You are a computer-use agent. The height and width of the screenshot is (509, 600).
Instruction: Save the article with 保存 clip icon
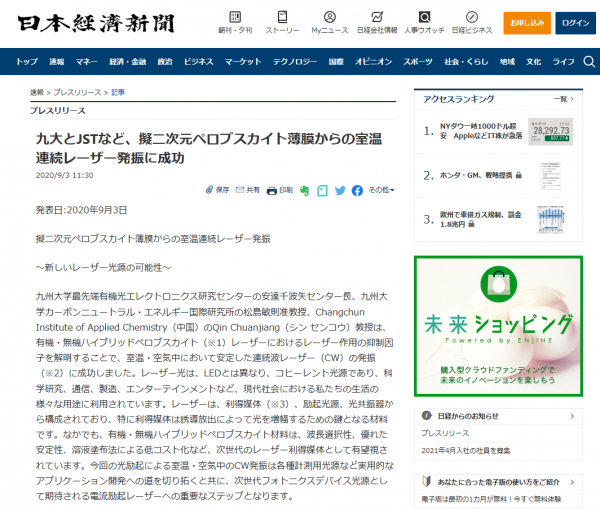[x=216, y=190]
